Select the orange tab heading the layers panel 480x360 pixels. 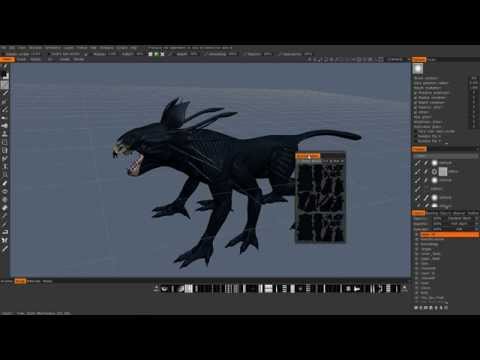418,213
